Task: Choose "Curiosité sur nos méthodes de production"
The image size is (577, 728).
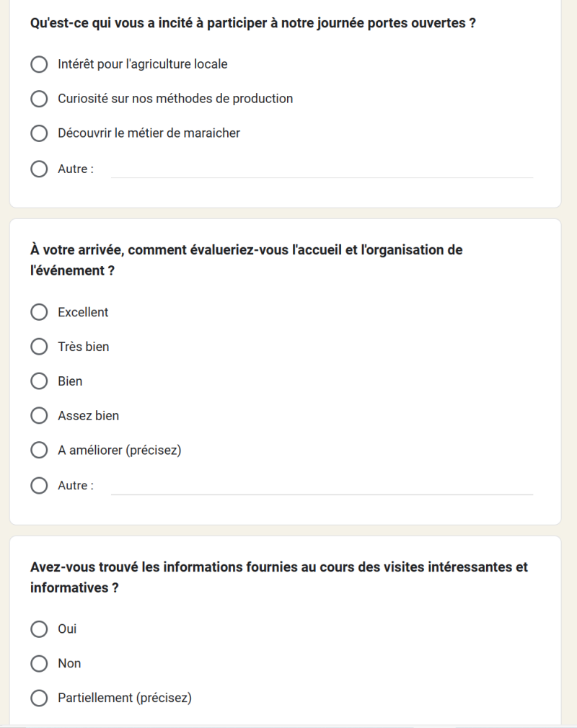Action: (x=39, y=99)
